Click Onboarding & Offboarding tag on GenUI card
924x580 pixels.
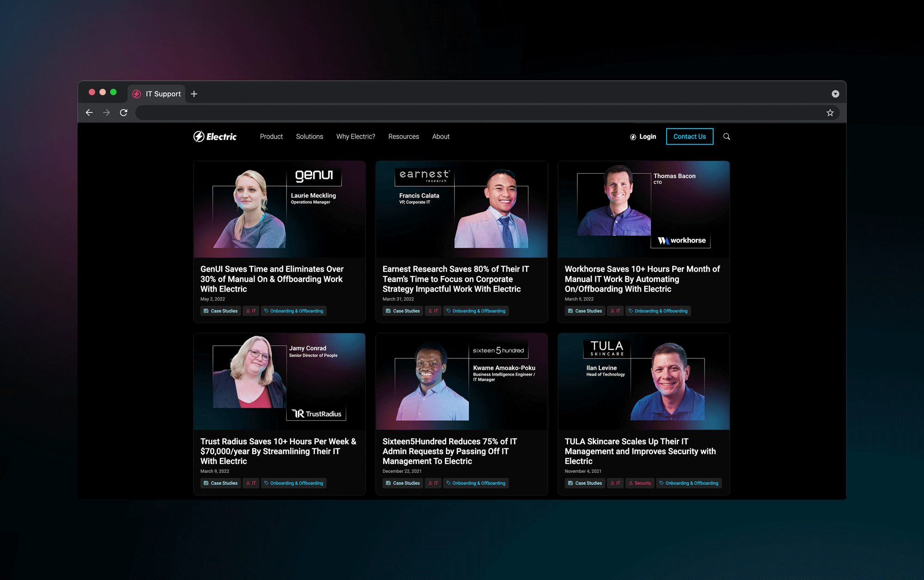click(294, 311)
